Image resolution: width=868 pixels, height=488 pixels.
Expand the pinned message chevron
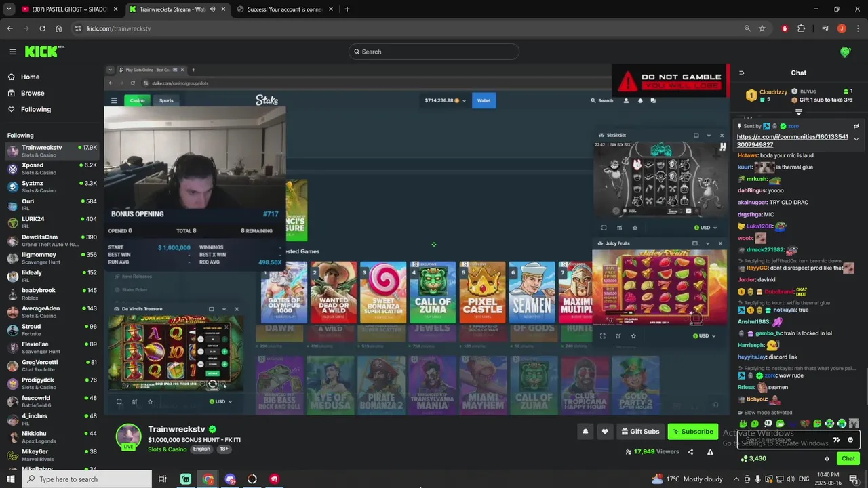[856, 140]
